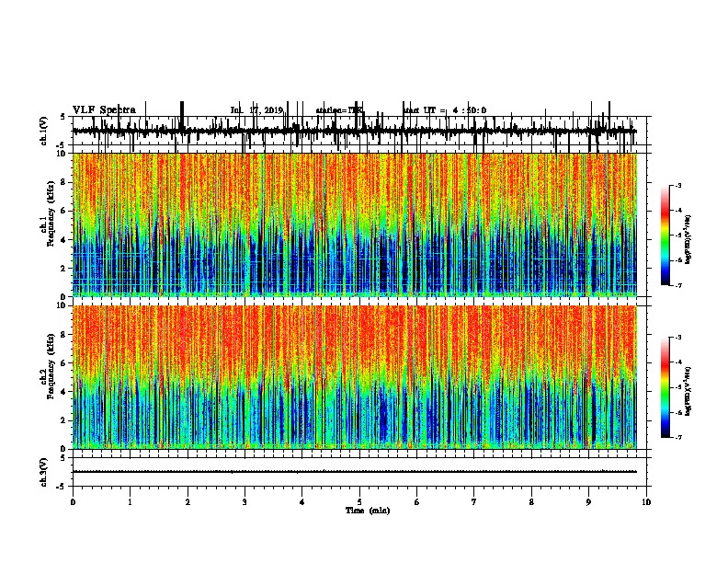Viewport: 728px width, 563px height.
Task: Click the "5" tick on the time axis
Action: point(359,502)
